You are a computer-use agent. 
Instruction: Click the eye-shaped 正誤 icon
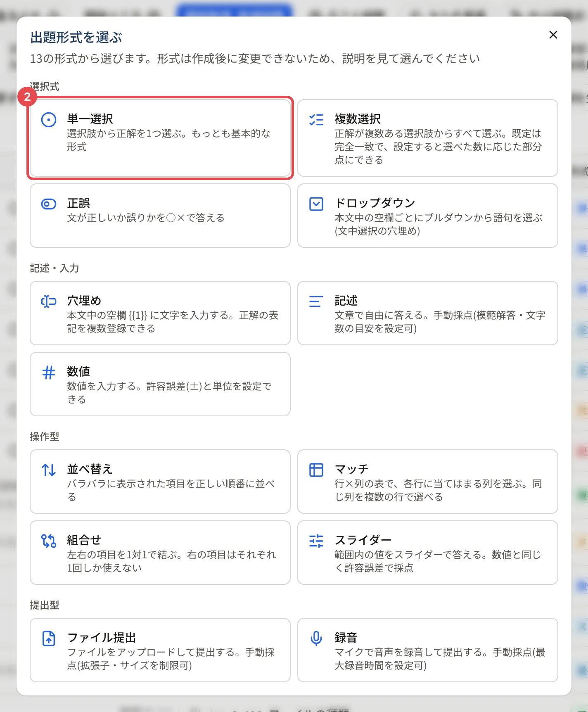pyautogui.click(x=49, y=204)
